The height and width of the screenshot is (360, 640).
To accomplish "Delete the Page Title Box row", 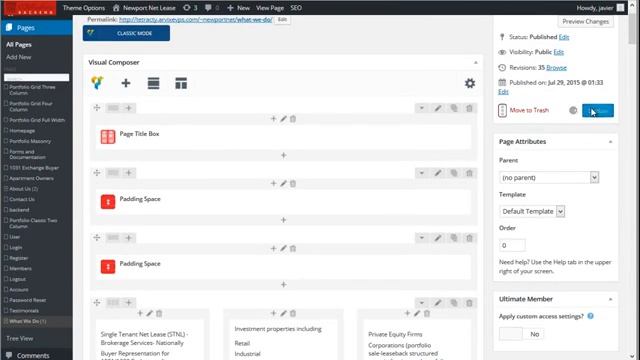I will (469, 108).
